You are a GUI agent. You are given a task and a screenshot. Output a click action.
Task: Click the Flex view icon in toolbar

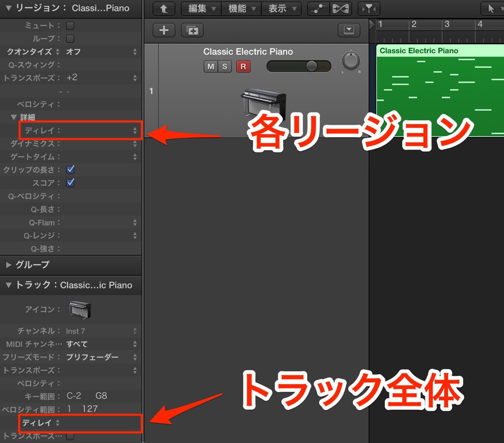(341, 9)
